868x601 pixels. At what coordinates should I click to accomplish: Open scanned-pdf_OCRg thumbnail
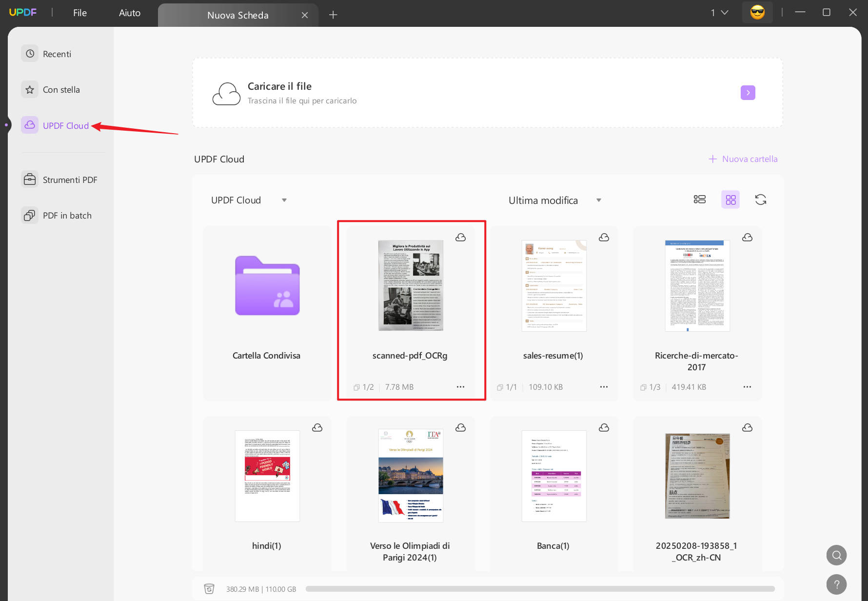pos(411,285)
